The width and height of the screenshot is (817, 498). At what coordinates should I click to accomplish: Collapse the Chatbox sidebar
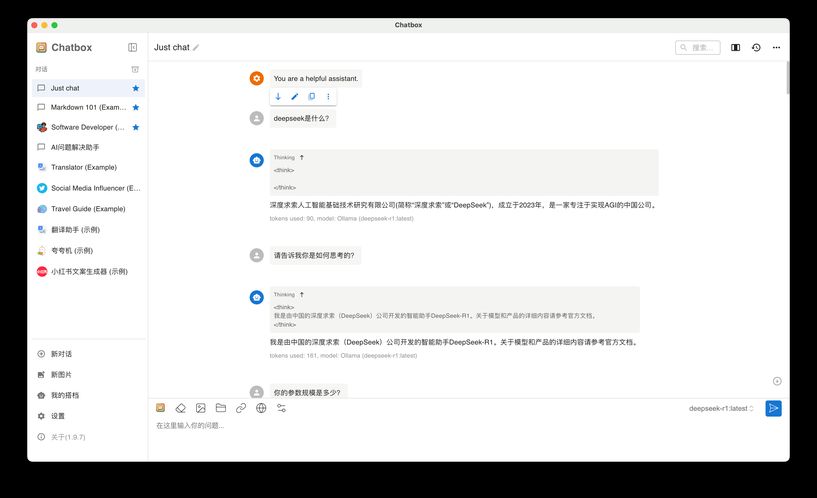(132, 47)
